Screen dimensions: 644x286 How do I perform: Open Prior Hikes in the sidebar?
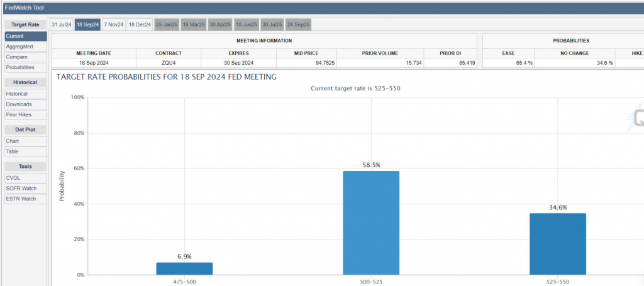coord(25,114)
